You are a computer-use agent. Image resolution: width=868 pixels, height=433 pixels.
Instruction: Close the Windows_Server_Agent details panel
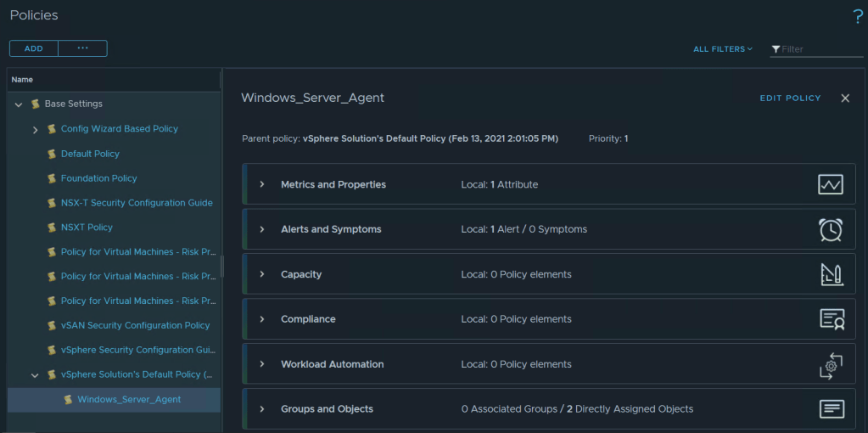[x=845, y=98]
